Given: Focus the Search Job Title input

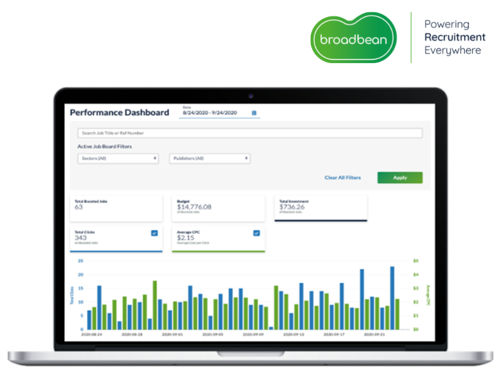Looking at the screenshot, I should coord(250,133).
